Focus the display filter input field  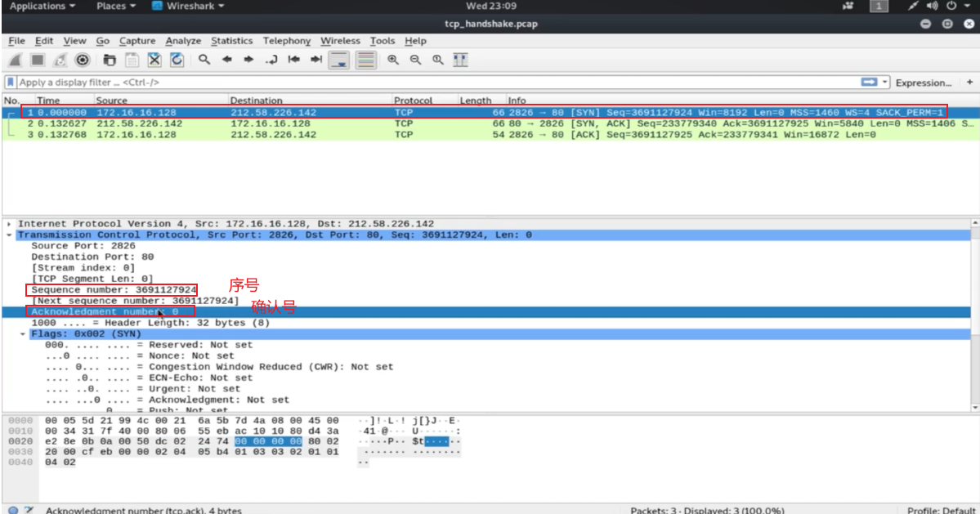tap(437, 83)
